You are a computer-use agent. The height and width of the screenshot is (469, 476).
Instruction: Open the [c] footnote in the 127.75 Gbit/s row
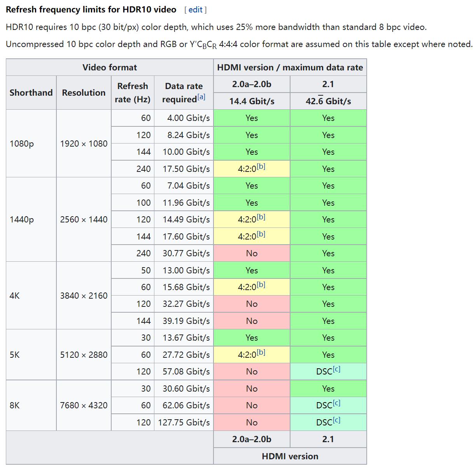coord(336,420)
